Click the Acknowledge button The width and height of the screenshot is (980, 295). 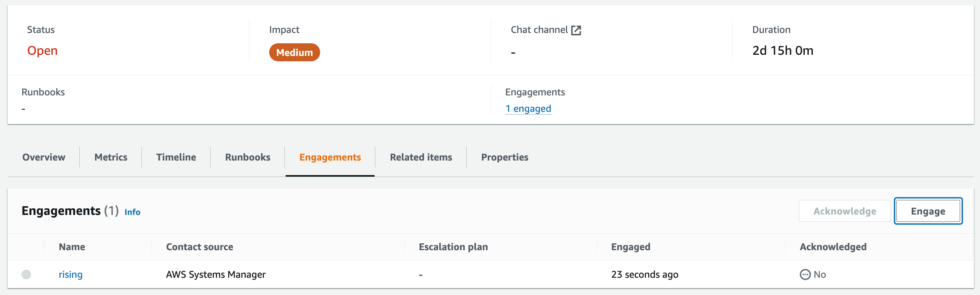(x=845, y=211)
